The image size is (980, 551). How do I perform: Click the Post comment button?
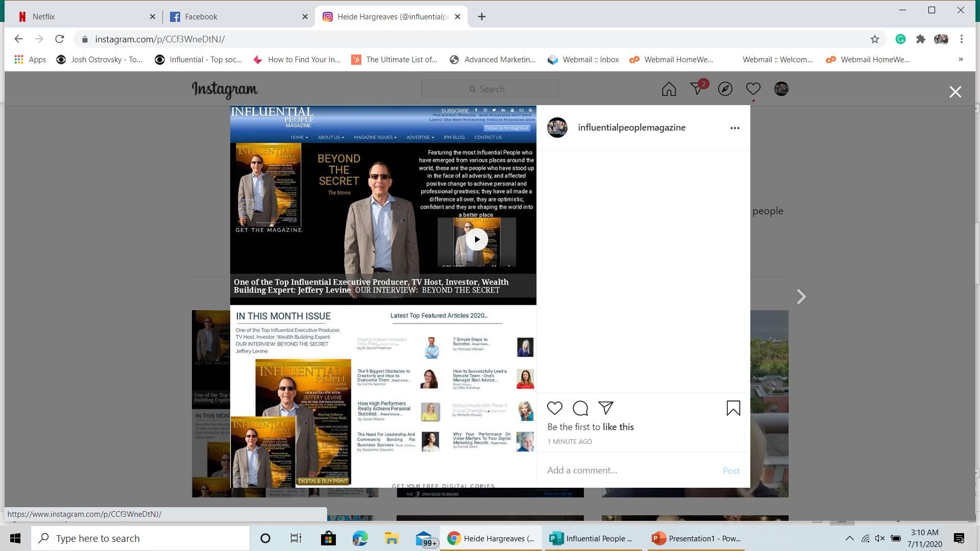[731, 471]
